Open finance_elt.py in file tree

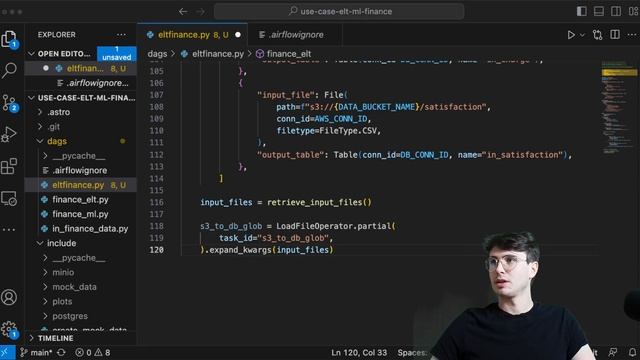point(82,200)
